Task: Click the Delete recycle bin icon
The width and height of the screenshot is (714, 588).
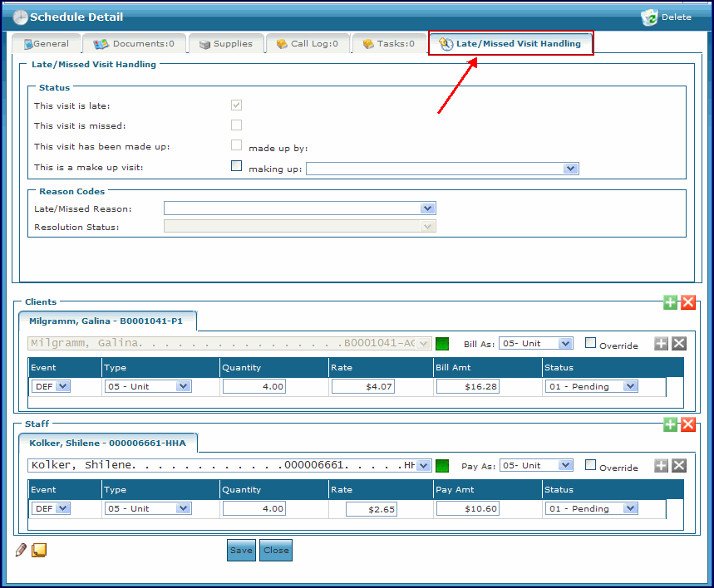Action: [649, 17]
